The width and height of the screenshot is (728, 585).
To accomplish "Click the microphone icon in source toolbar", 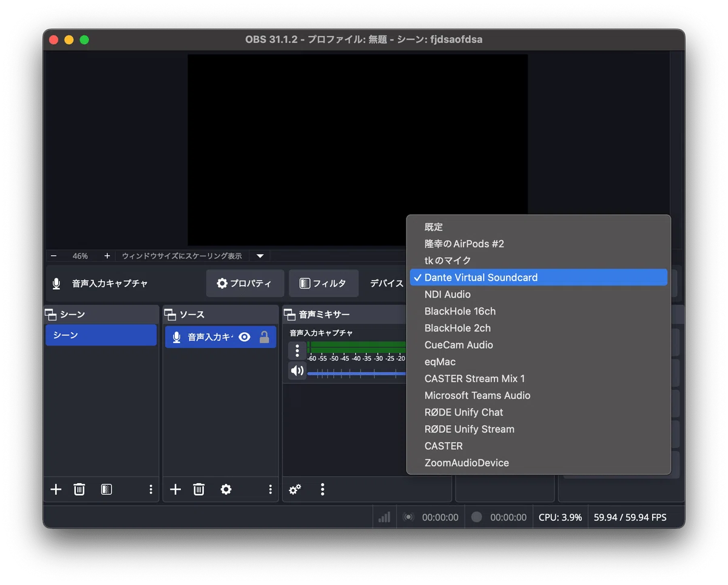I will [56, 283].
